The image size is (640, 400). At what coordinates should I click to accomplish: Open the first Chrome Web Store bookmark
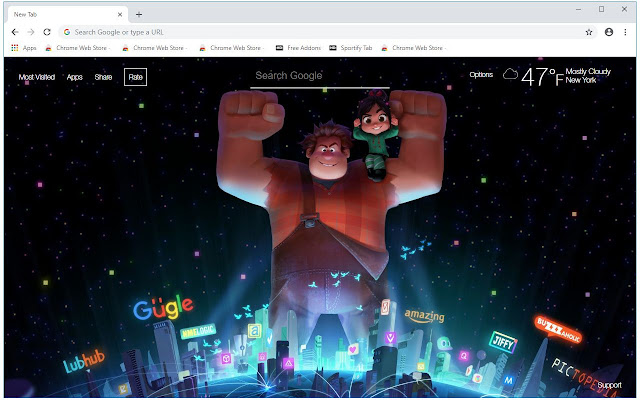coord(78,48)
